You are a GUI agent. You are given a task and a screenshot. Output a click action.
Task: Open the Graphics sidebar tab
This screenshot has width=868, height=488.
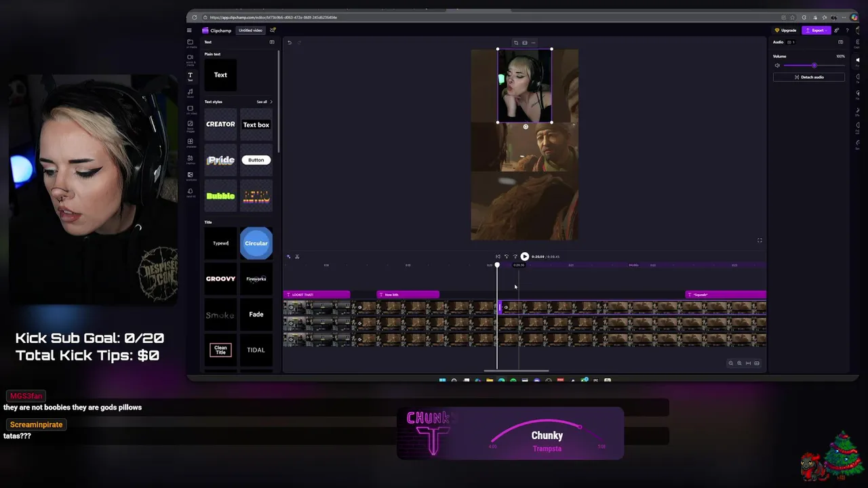pyautogui.click(x=191, y=159)
